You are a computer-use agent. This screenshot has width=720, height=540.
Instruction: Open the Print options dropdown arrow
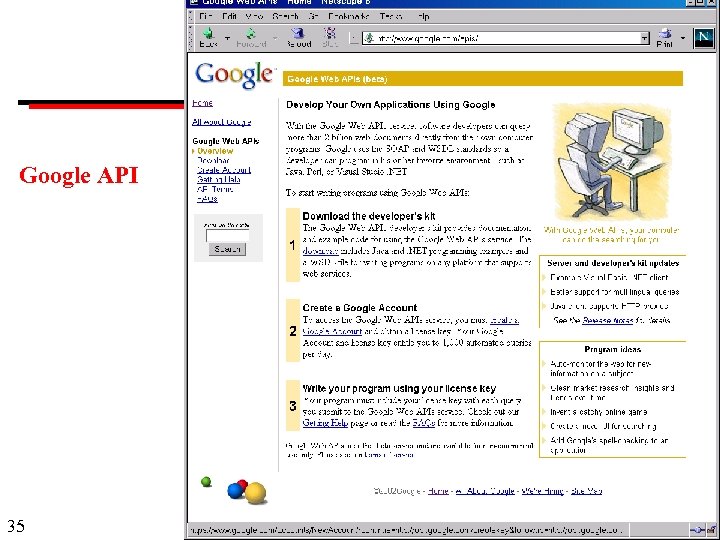(x=683, y=38)
